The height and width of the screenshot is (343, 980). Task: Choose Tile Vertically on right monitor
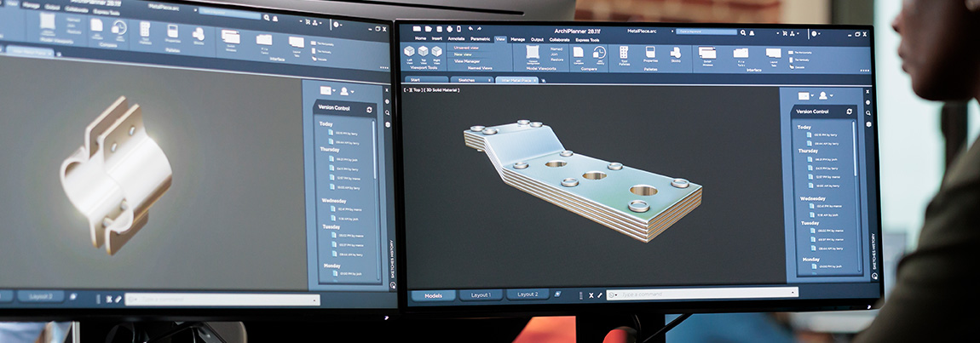[801, 60]
